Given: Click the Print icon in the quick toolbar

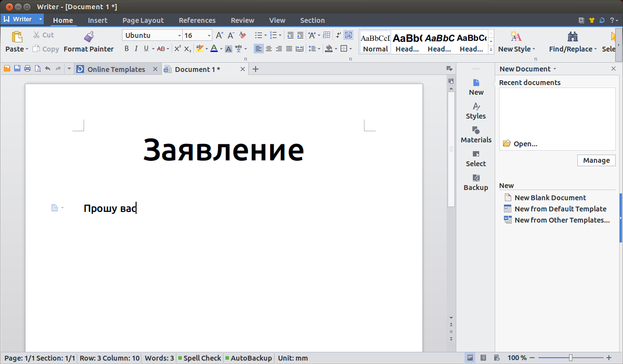Looking at the screenshot, I should 27,69.
